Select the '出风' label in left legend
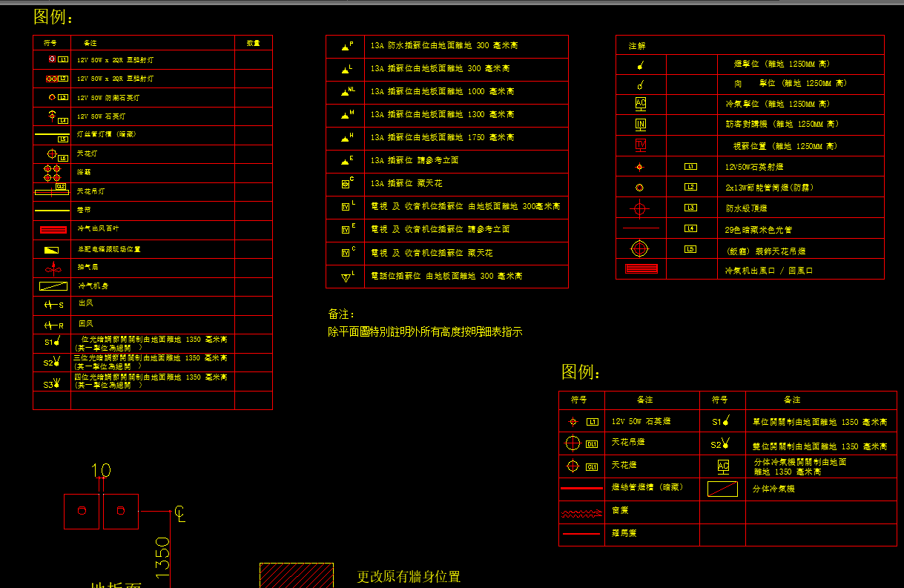Image resolution: width=904 pixels, height=588 pixels. coord(85,303)
